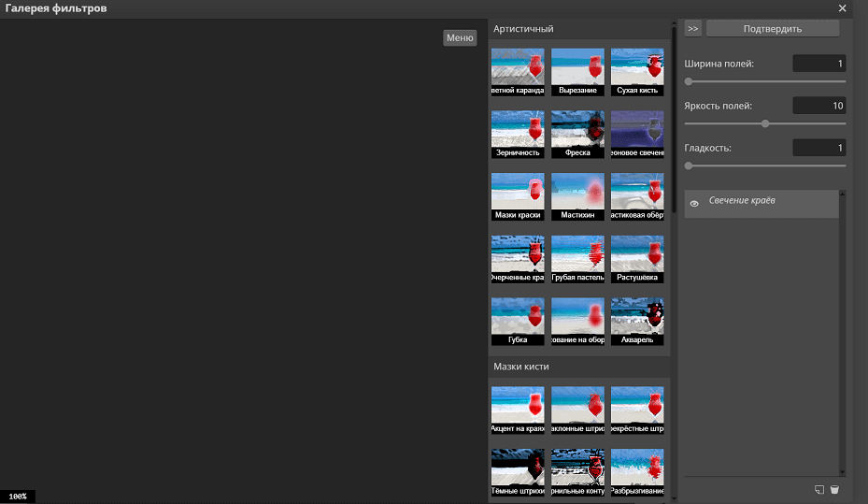Select the Мазки краски filter thumbnail
868x504 pixels.
(x=518, y=196)
